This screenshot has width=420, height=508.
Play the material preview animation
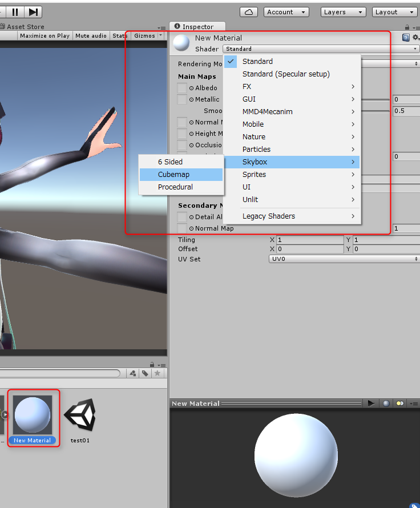pyautogui.click(x=371, y=404)
